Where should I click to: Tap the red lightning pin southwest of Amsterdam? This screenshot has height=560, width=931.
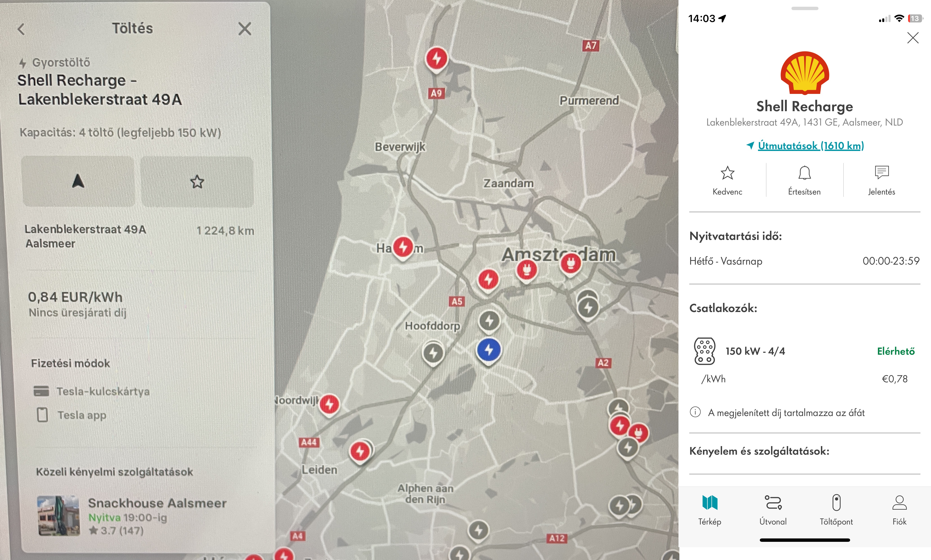(x=488, y=280)
